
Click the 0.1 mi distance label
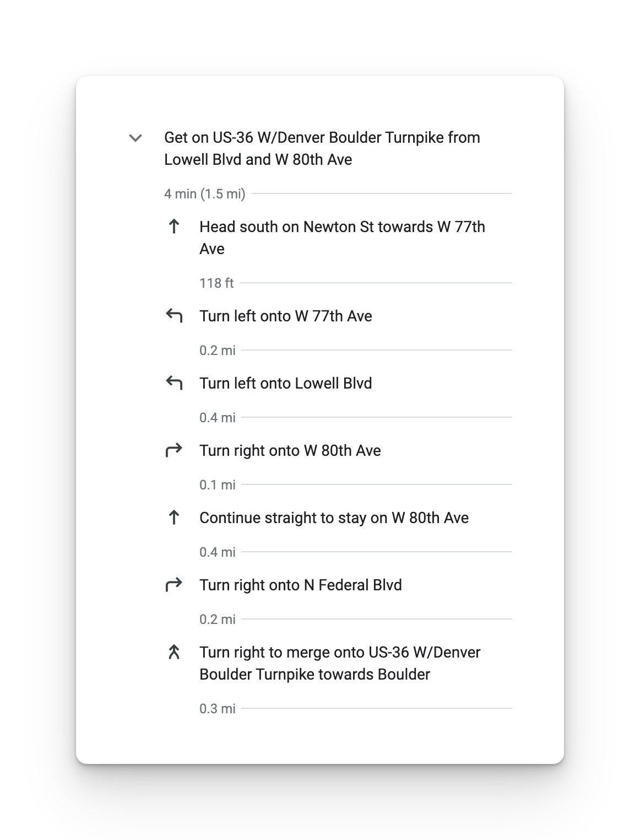coord(218,485)
